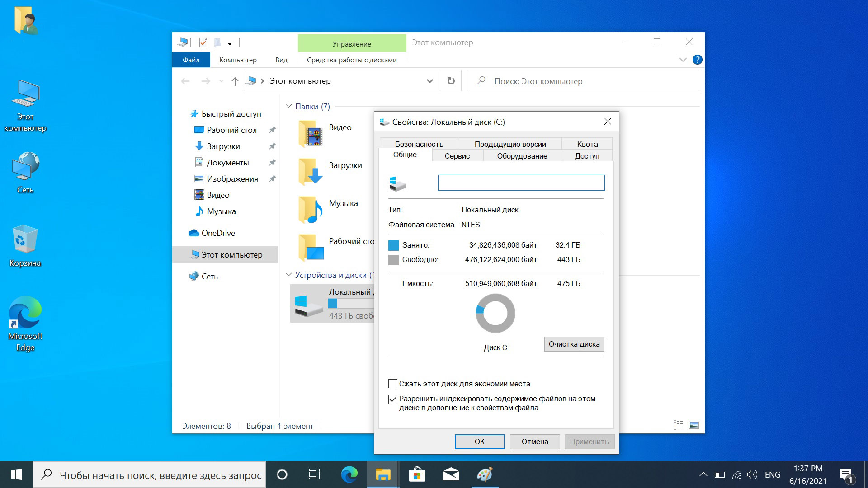Image resolution: width=868 pixels, height=488 pixels.
Task: Uncheck 'Разрешить индексировать содержимое' checkbox
Action: click(x=393, y=399)
